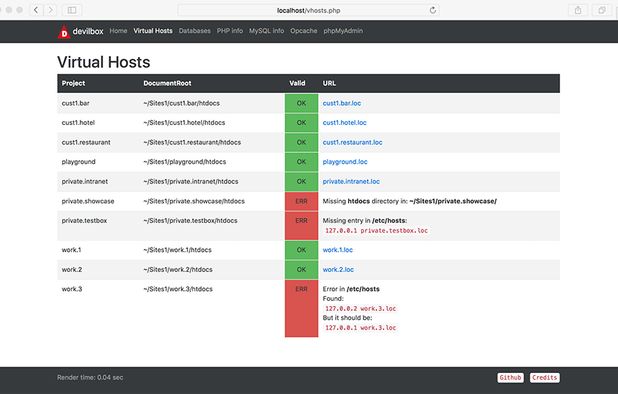Screen dimensions: 618x394
Task: Click the Credits footer button
Action: [x=545, y=377]
